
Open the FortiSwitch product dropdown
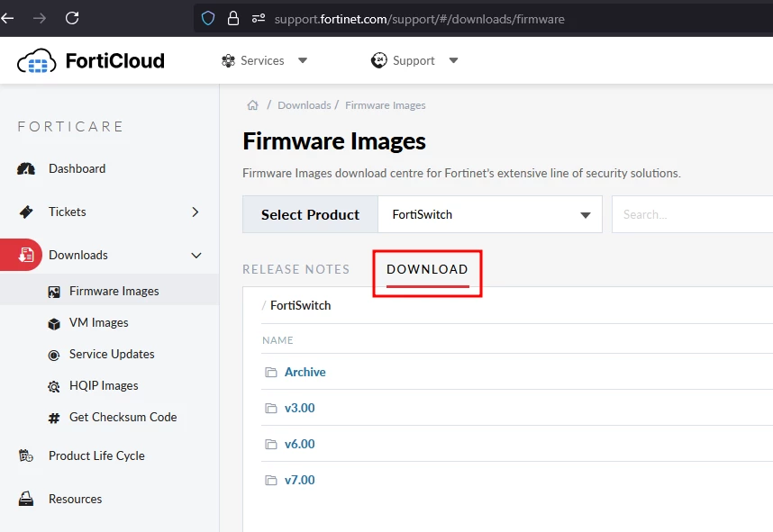point(490,214)
